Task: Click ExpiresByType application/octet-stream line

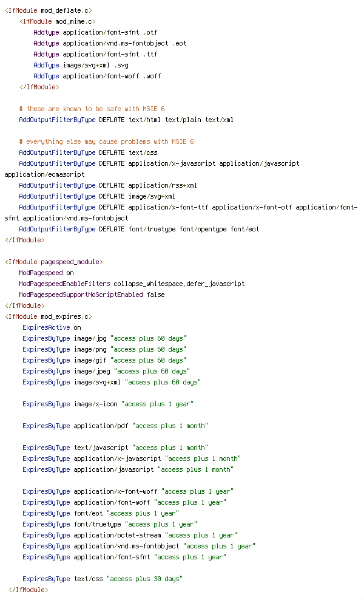Action: point(130,536)
